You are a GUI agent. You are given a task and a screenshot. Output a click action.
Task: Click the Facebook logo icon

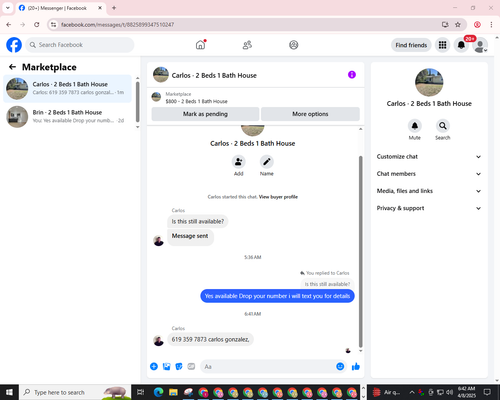[14, 45]
